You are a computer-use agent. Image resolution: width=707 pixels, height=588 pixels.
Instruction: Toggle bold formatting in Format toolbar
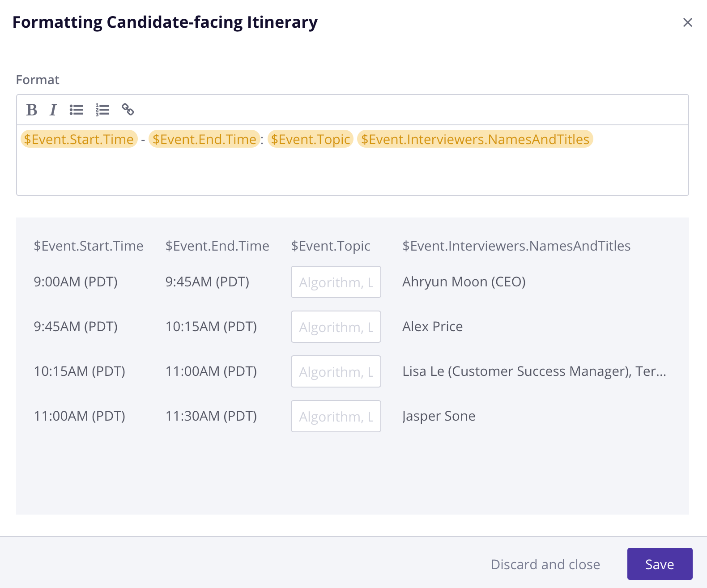point(32,110)
